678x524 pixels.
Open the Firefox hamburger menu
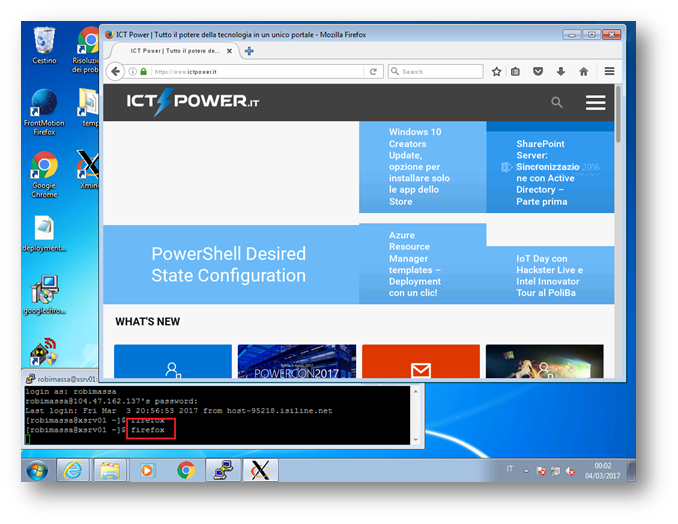tap(609, 71)
